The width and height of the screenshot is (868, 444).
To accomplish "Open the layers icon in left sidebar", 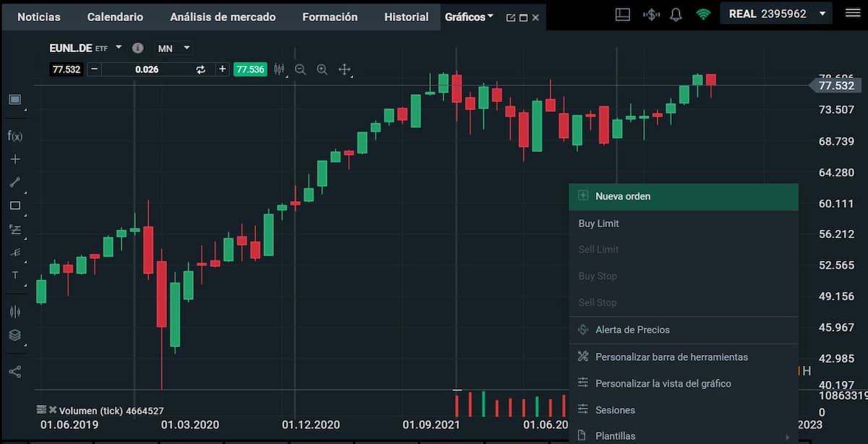I will (x=15, y=336).
